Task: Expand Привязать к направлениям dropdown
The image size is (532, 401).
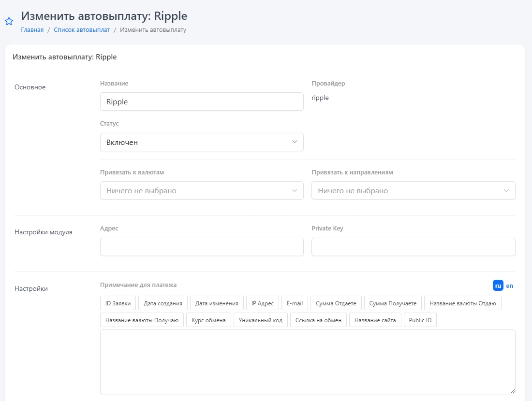Action: tap(413, 190)
